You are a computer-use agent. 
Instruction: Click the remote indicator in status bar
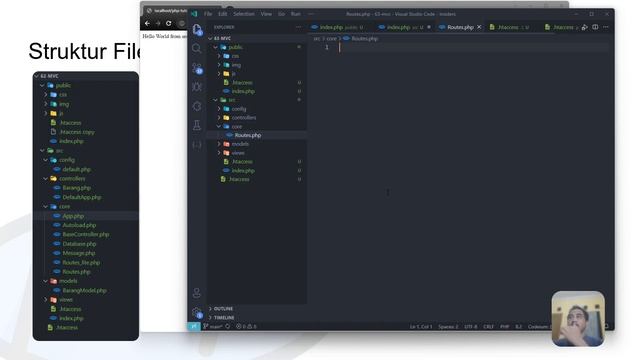tap(194, 327)
